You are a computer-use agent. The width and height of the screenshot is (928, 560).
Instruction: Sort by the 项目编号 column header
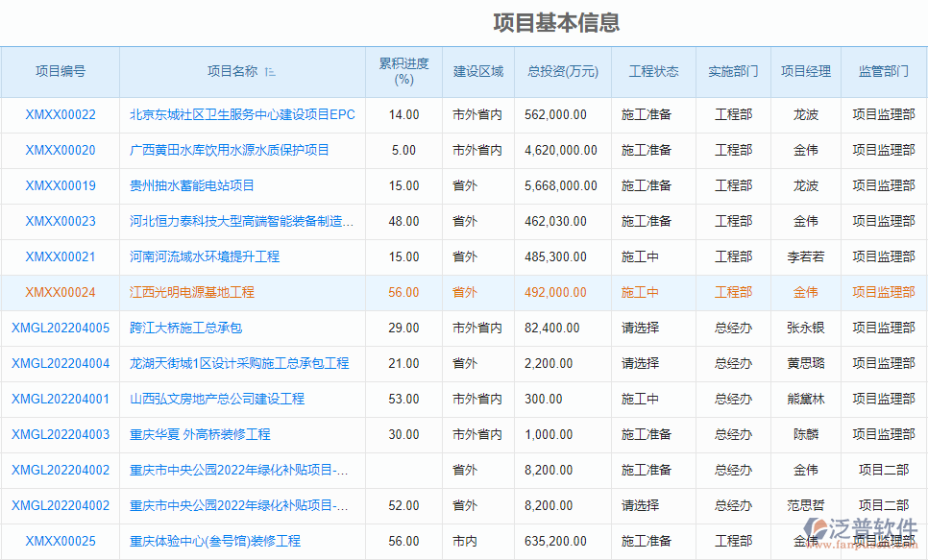point(61,71)
